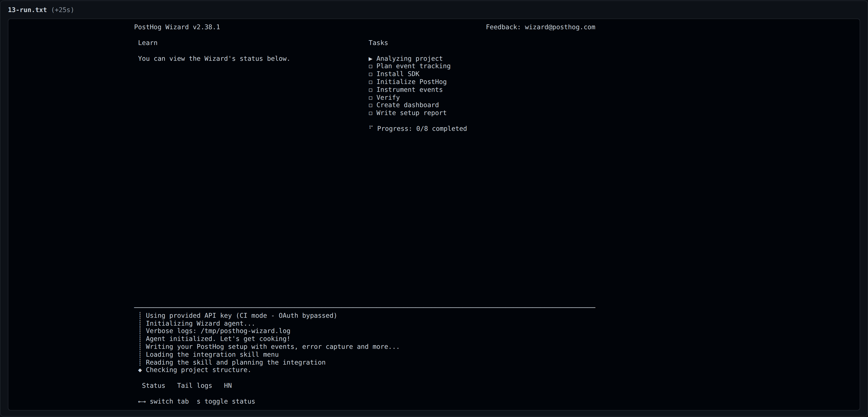Click the 13-run.txt file title
The width and height of the screenshot is (868, 417).
[27, 10]
